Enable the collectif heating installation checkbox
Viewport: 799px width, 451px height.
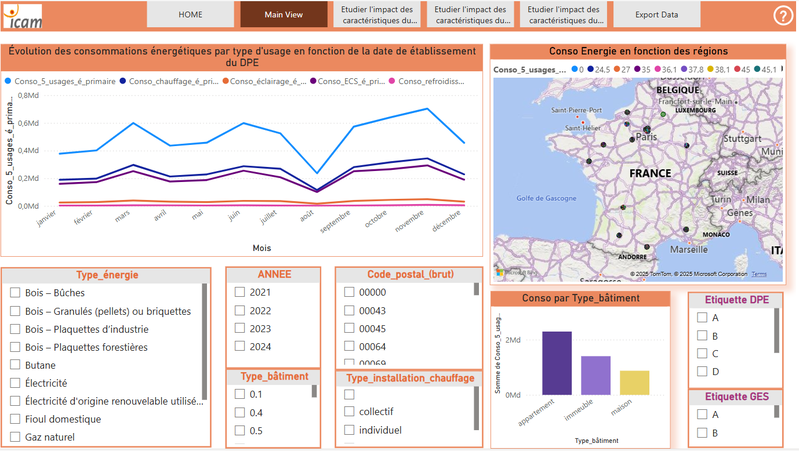click(x=349, y=411)
